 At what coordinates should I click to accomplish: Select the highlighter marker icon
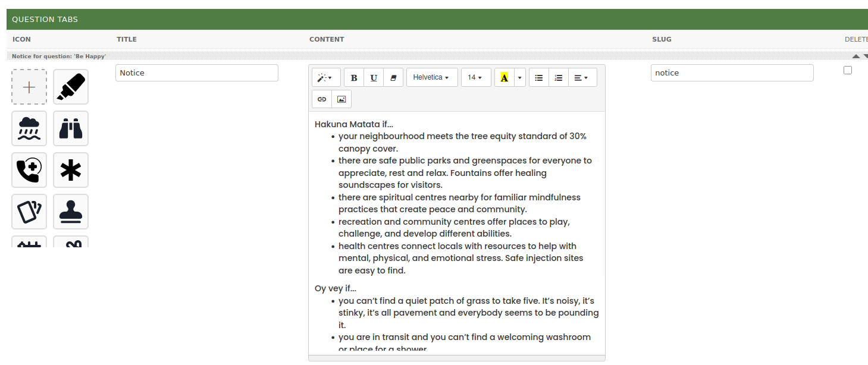tap(71, 87)
